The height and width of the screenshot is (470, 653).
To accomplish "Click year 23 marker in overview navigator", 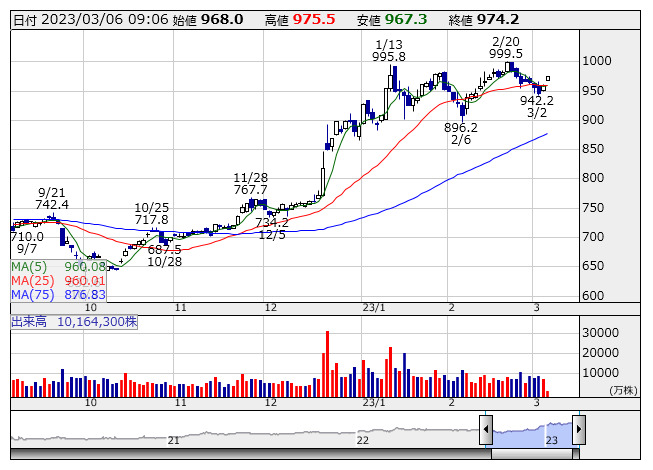I will (552, 440).
